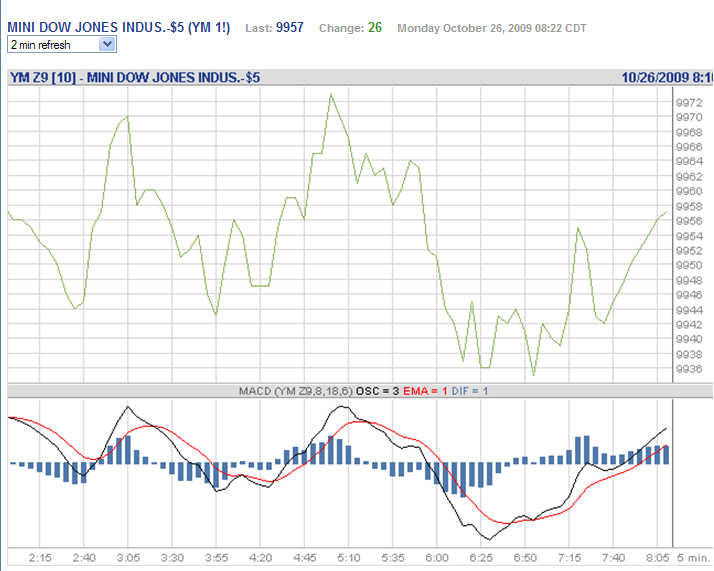This screenshot has height=571, width=714.
Task: Click the 9944 price axis label
Action: [689, 311]
